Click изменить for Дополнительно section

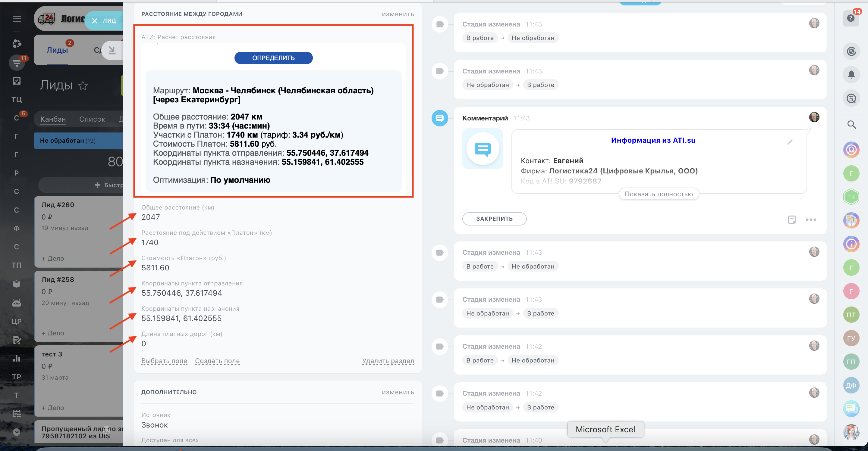click(x=398, y=392)
